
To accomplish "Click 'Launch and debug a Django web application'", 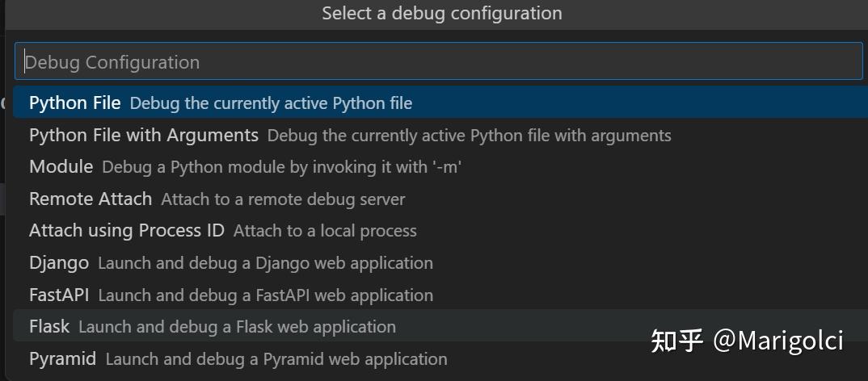I will coord(265,263).
